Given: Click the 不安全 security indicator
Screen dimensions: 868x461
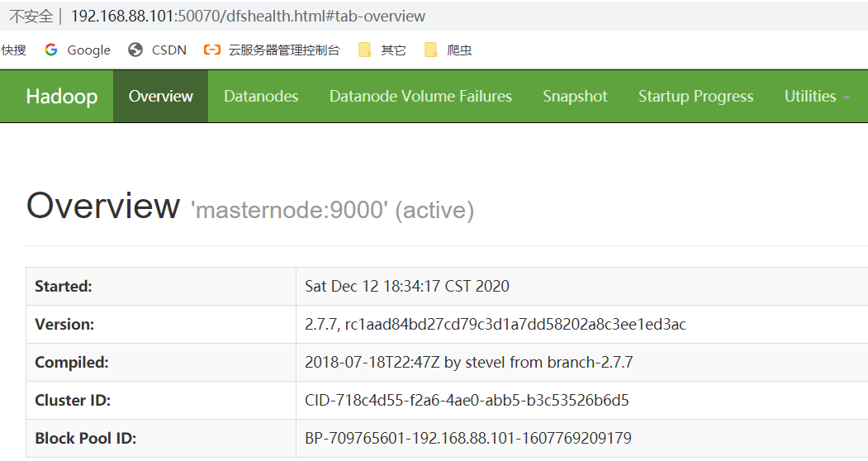Looking at the screenshot, I should pyautogui.click(x=31, y=16).
